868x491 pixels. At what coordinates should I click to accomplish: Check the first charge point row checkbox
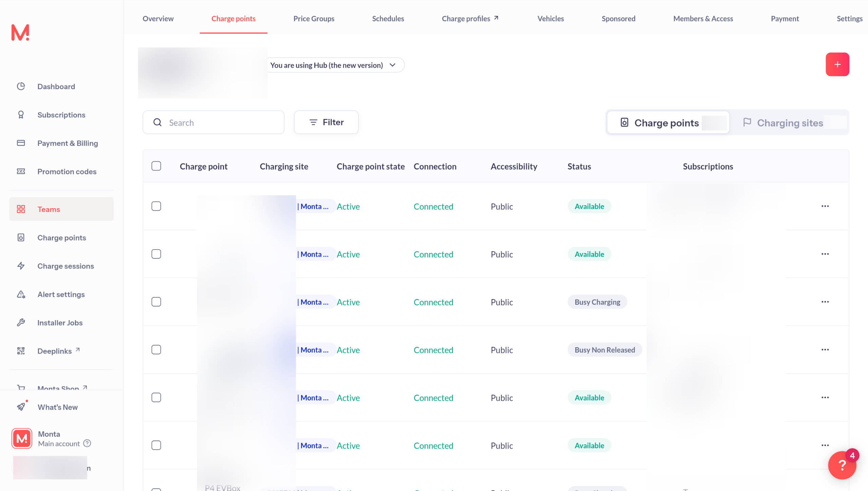156,206
